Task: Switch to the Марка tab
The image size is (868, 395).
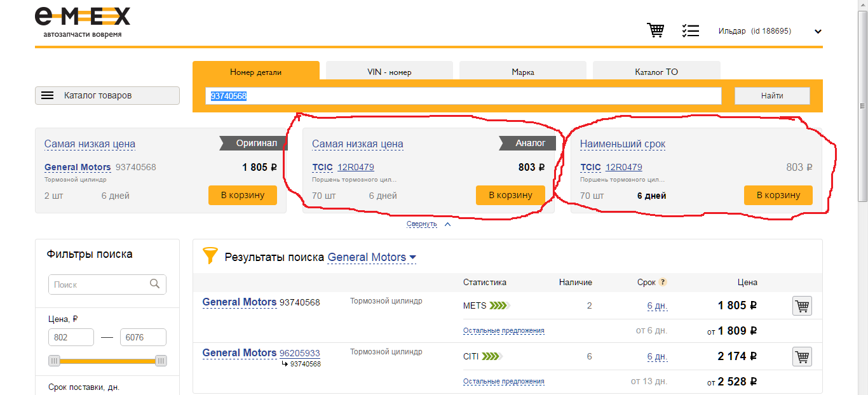Action: pos(523,72)
